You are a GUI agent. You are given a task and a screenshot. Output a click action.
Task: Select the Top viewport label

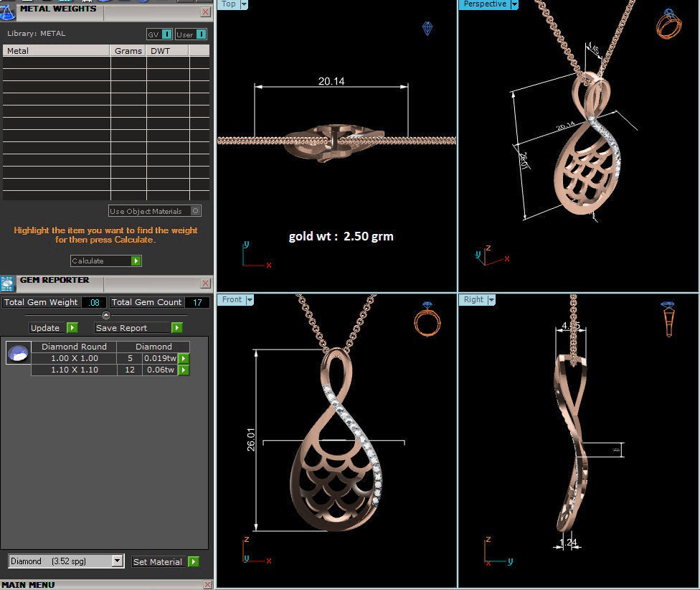(x=229, y=4)
